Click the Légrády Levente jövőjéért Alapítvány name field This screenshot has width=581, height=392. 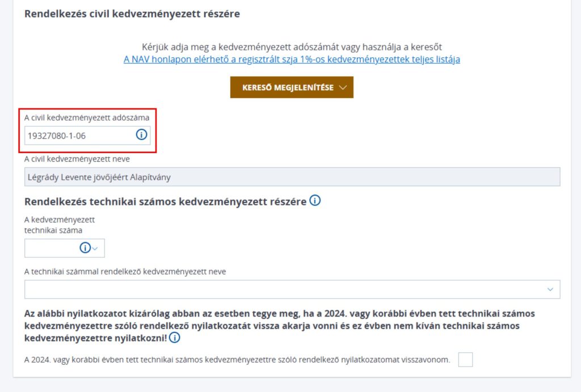tap(292, 177)
